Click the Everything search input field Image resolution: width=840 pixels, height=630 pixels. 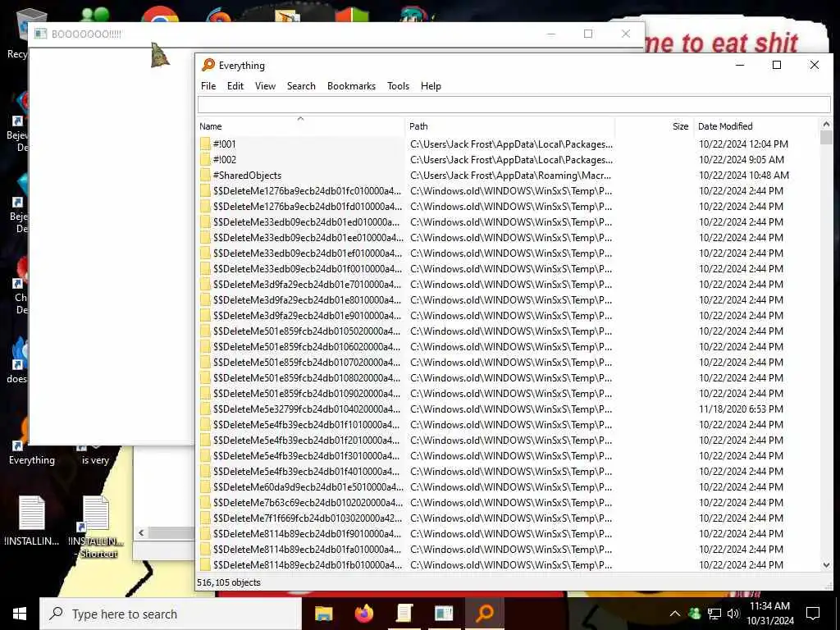click(x=514, y=104)
